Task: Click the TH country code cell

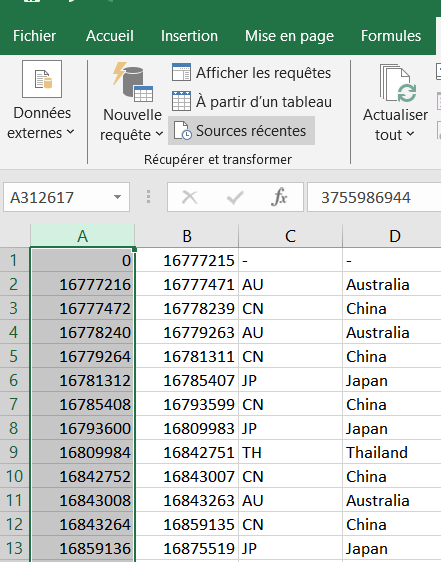Action: (290, 452)
